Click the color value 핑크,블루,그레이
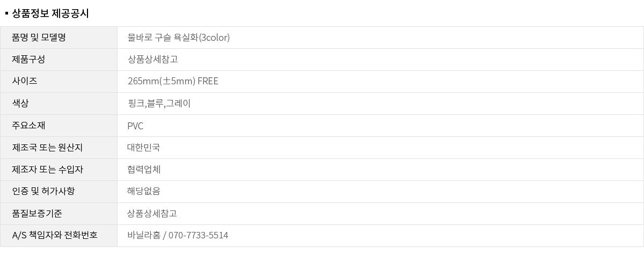This screenshot has width=644, height=255. coord(159,104)
